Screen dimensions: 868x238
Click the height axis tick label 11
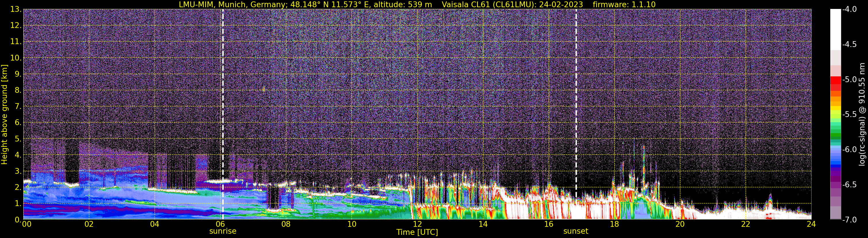click(x=16, y=42)
